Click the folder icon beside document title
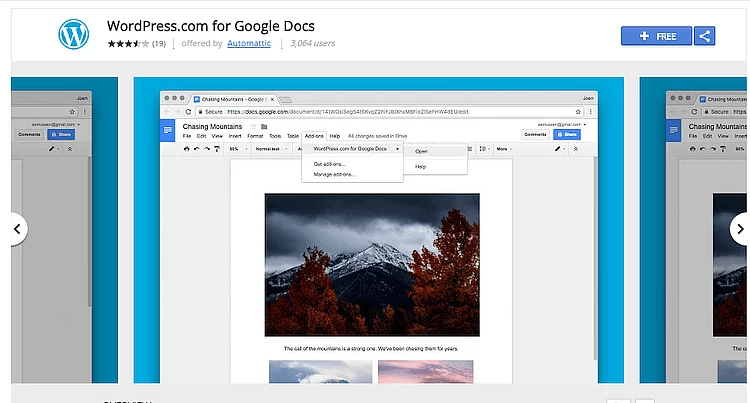The image size is (750, 403). (x=264, y=127)
